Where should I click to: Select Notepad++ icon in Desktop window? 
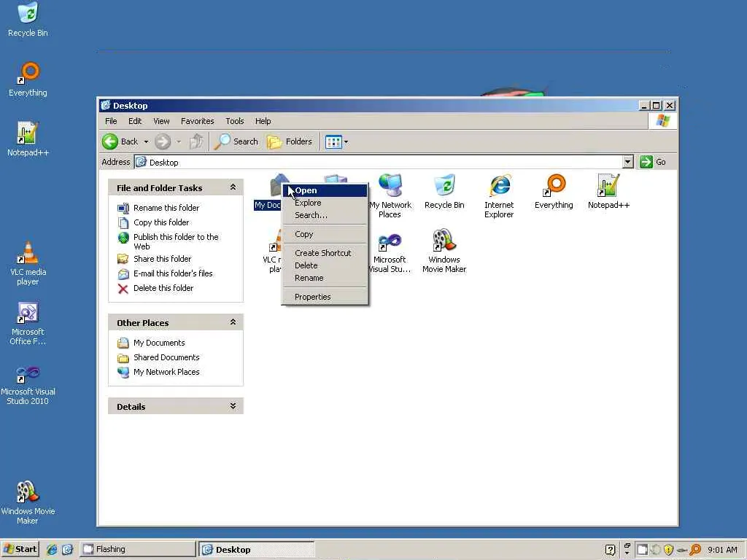click(x=608, y=192)
